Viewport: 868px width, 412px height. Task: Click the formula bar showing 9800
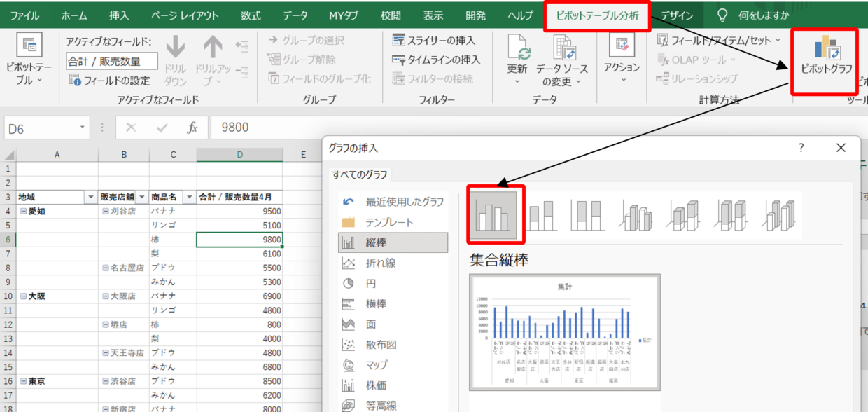click(x=539, y=128)
